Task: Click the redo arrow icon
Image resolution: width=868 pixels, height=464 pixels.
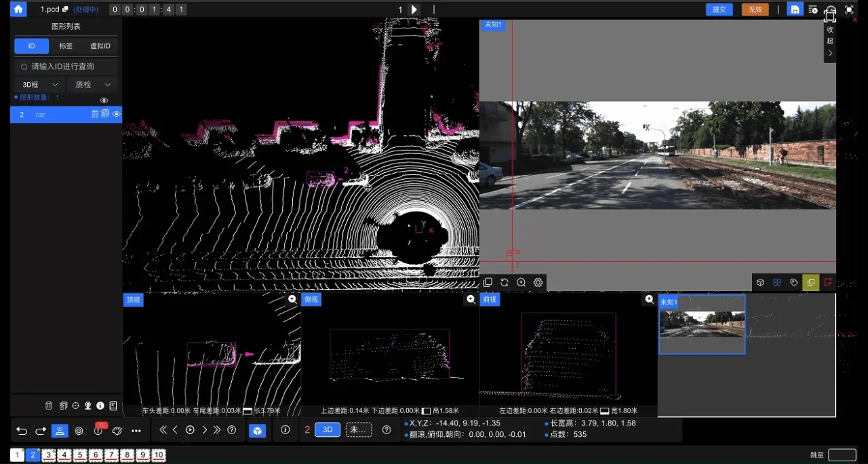Action: 41,431
